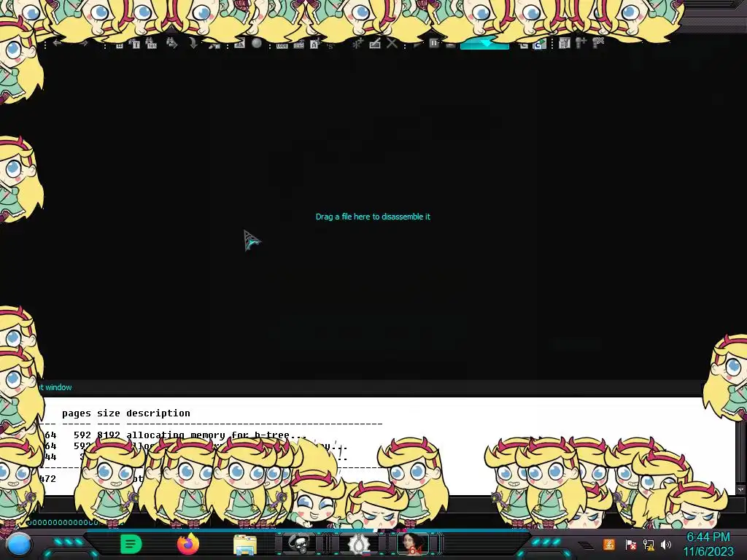Click the green-arrow C pseudocode icon
This screenshot has width=747, height=560.
[539, 44]
